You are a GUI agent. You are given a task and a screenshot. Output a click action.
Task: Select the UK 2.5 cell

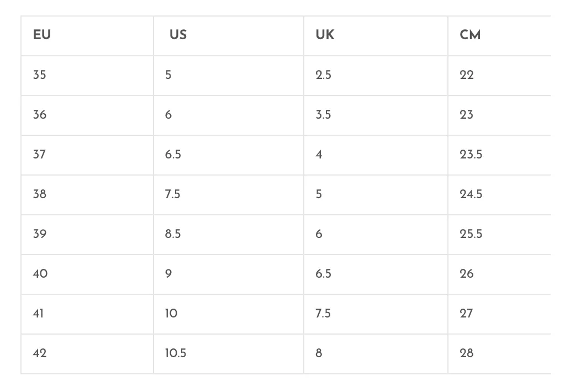[x=376, y=76]
